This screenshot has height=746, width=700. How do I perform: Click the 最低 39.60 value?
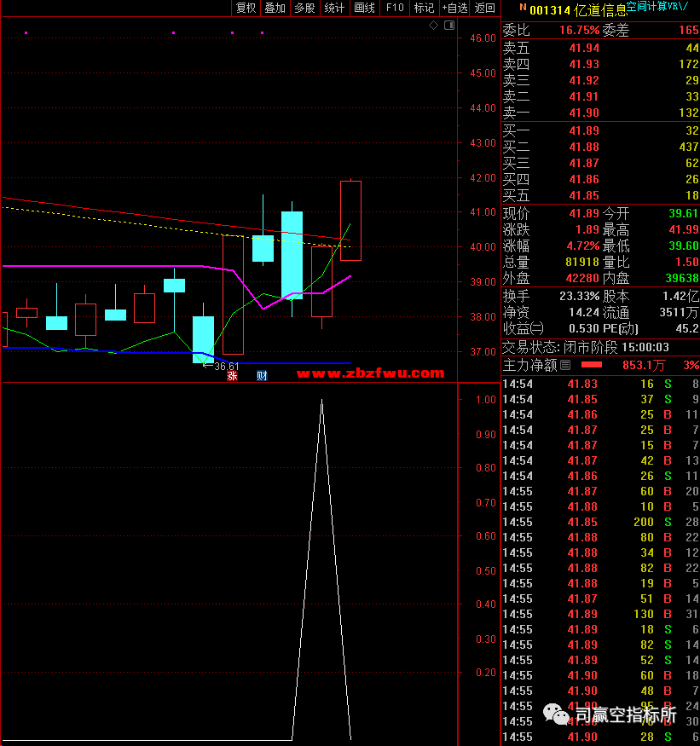tap(683, 246)
